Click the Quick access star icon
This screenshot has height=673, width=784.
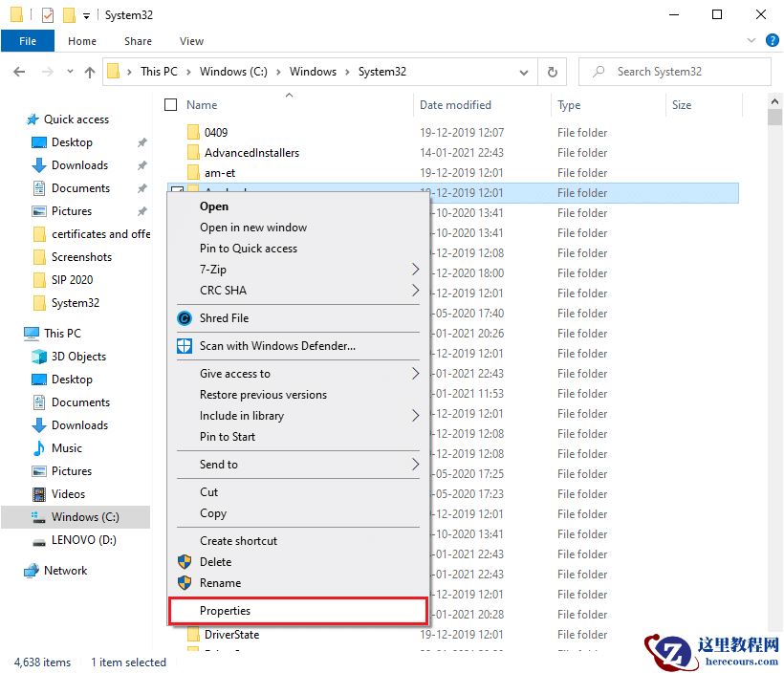click(x=33, y=119)
